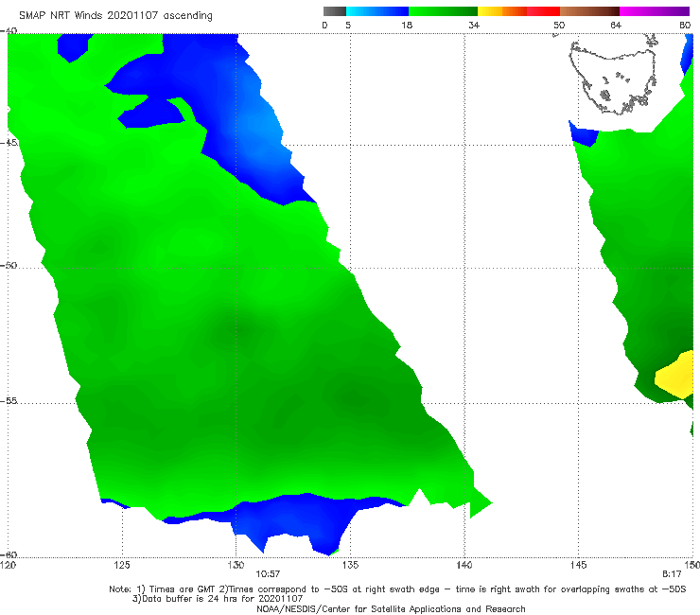Click the longitude label '140'
Image resolution: width=700 pixels, height=615 pixels.
tap(464, 565)
